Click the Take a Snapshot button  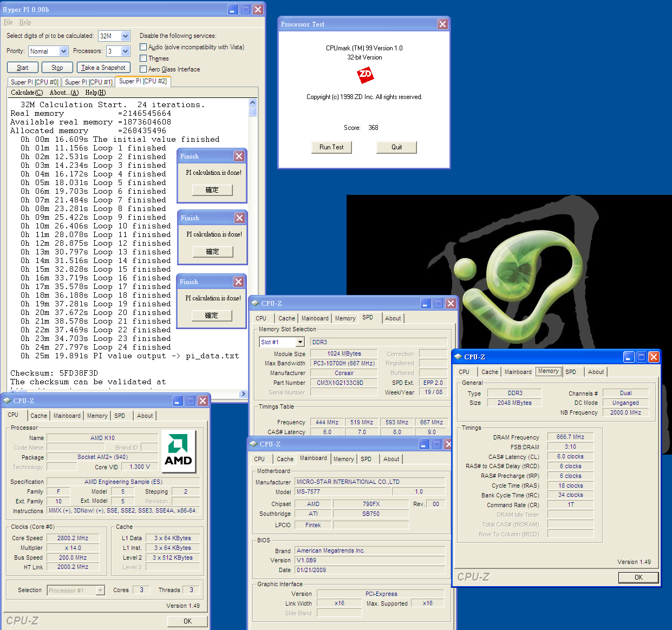(103, 68)
